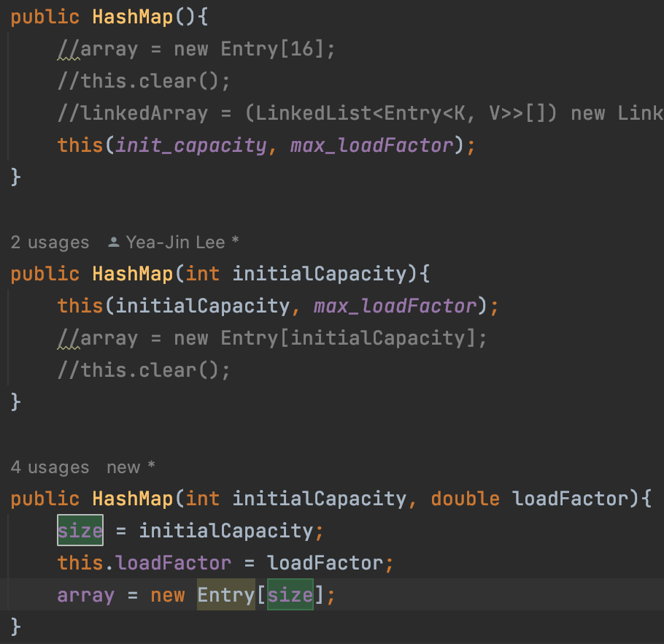
Task: Click the "new *" author annotation
Action: coord(131,467)
